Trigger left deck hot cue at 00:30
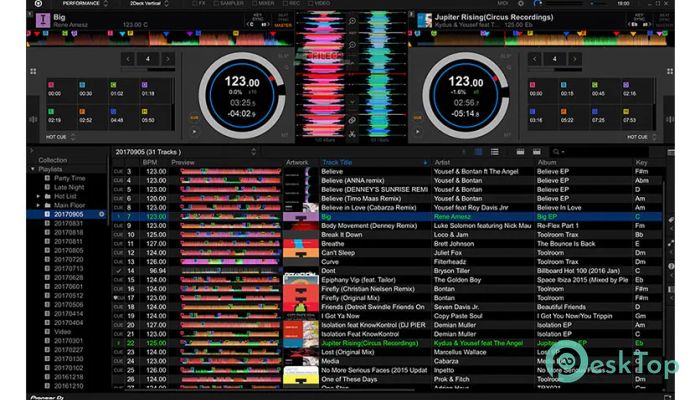 click(x=92, y=89)
